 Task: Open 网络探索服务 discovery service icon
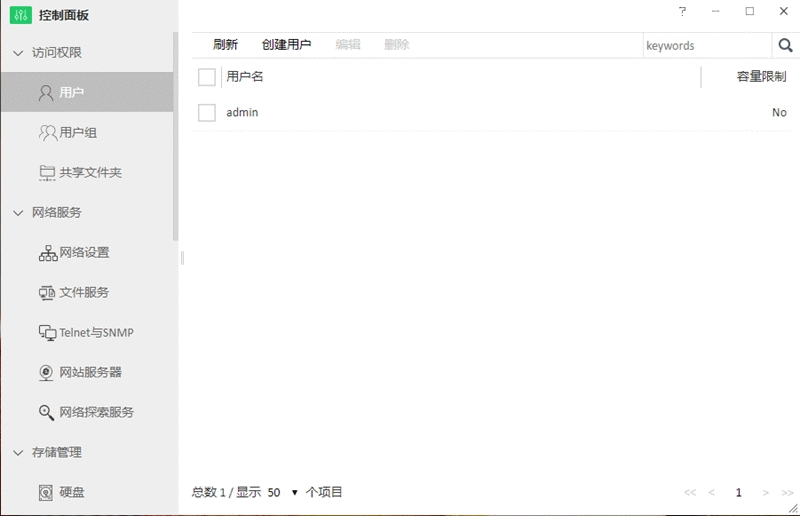point(47,412)
